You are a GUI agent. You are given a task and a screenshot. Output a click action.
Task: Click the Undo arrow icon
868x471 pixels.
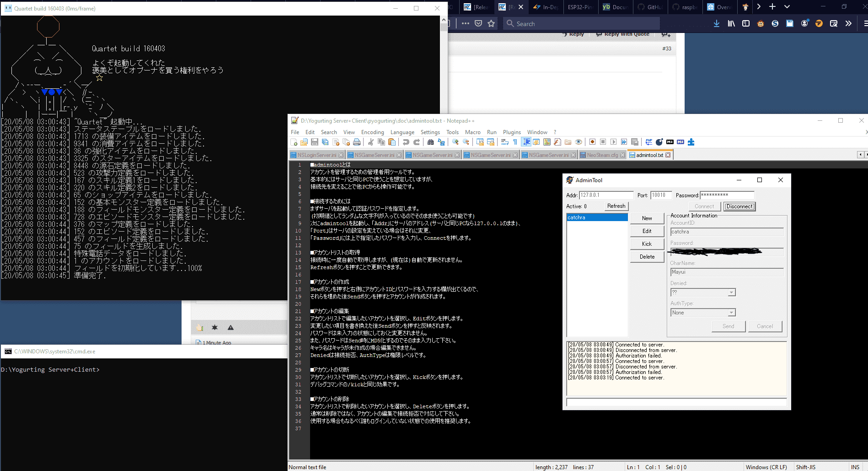[406, 142]
